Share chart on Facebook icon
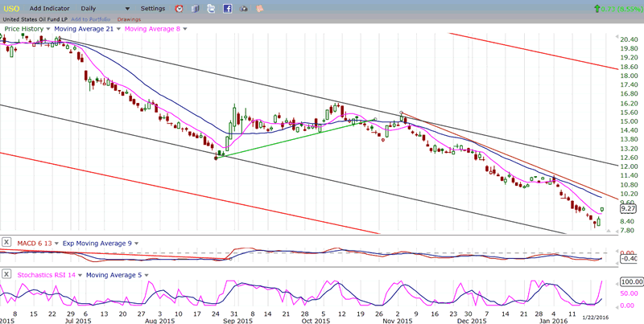The height and width of the screenshot is (324, 644). 228,8
